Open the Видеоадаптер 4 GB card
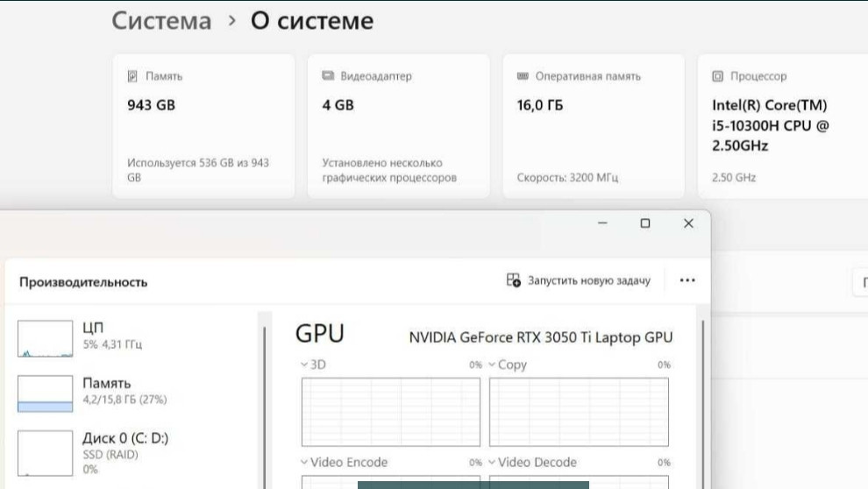This screenshot has height=489, width=868. [x=399, y=126]
